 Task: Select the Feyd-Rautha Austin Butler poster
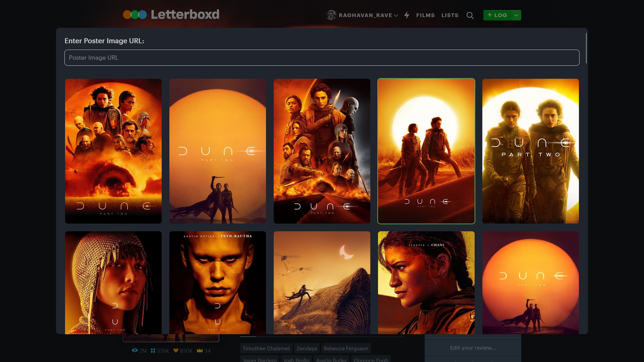coord(217,282)
